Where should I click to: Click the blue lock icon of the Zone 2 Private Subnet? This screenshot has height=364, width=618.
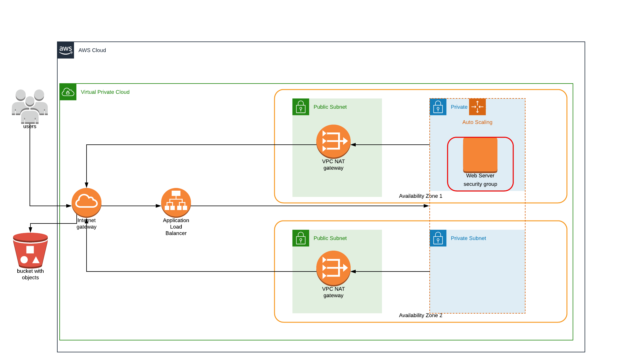point(438,238)
